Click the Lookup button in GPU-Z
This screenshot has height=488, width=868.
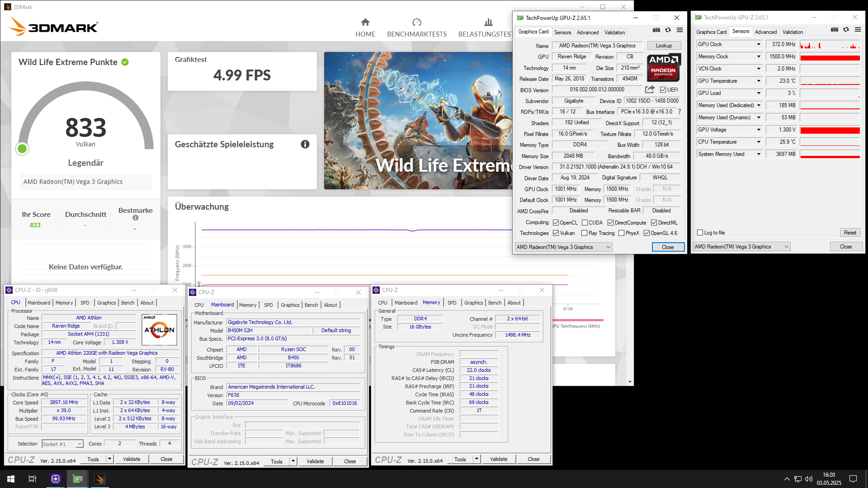(664, 46)
